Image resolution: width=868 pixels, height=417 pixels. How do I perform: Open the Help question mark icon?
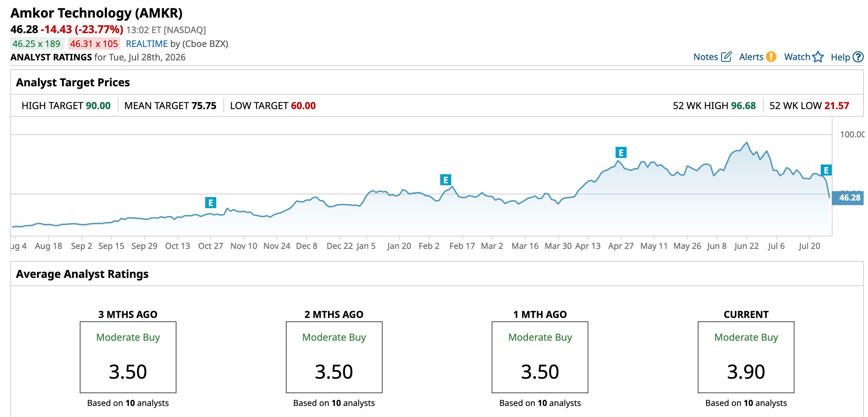[858, 57]
